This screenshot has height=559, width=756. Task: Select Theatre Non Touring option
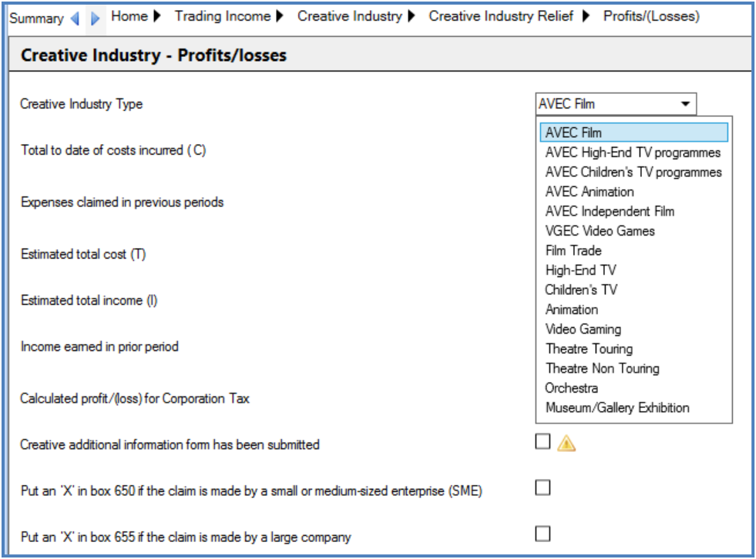click(603, 369)
